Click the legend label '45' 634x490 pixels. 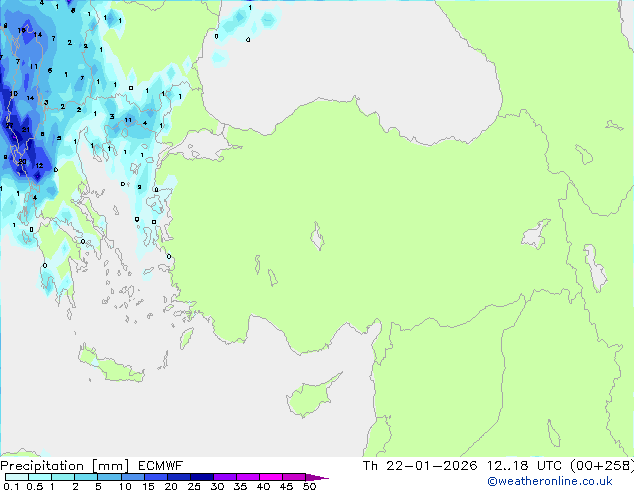pyautogui.click(x=286, y=486)
